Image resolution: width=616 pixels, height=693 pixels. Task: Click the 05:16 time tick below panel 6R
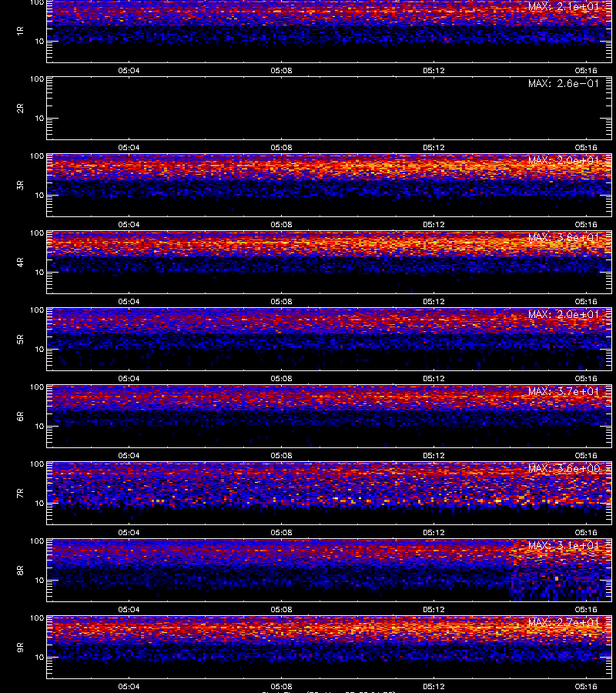point(586,455)
